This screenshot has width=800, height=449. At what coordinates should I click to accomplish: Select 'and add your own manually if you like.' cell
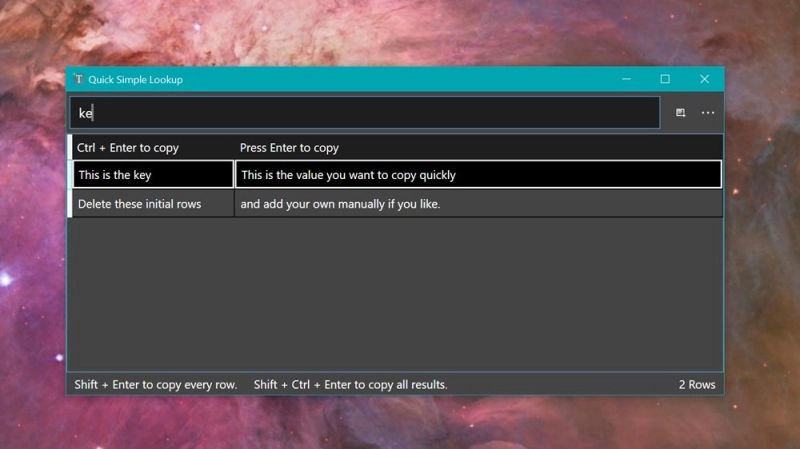coord(478,204)
